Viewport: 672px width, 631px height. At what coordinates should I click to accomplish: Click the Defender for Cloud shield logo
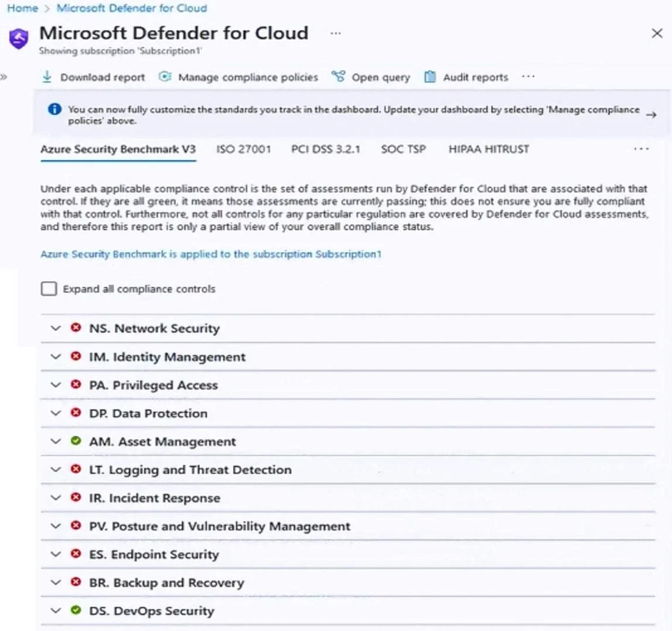coord(19,39)
